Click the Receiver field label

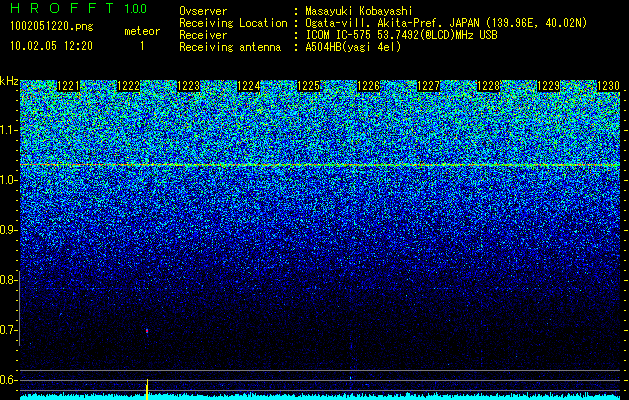click(203, 35)
